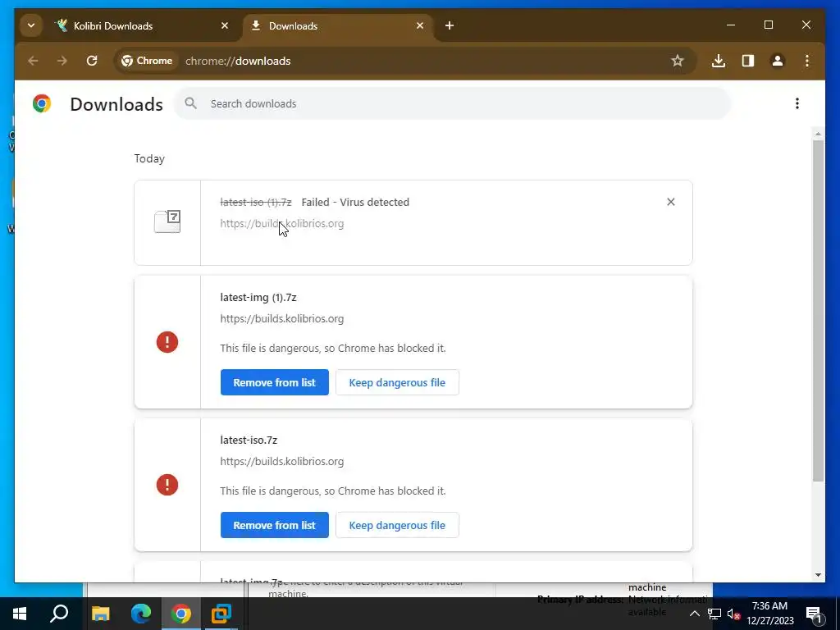Launch Microsoft Edge from the taskbar
The height and width of the screenshot is (630, 840).
click(141, 614)
